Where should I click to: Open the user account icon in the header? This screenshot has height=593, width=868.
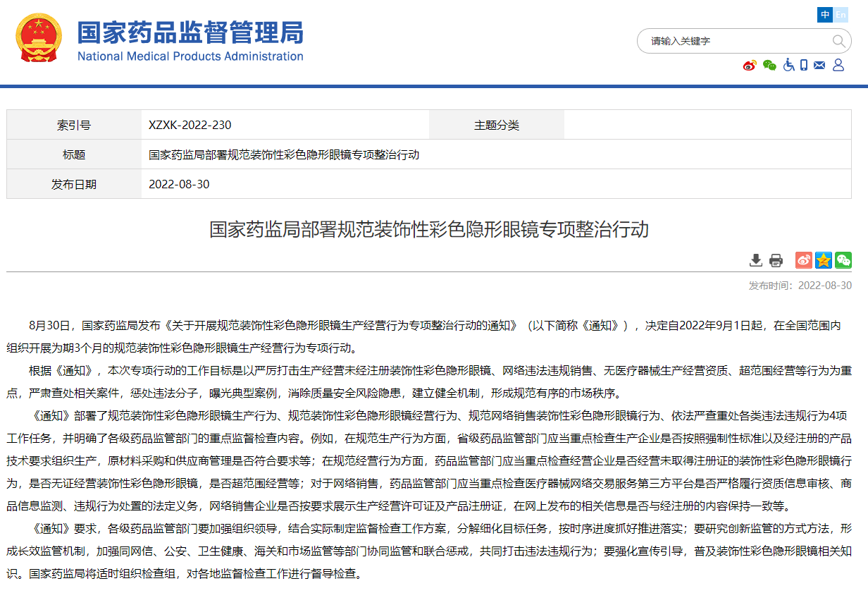pyautogui.click(x=838, y=65)
